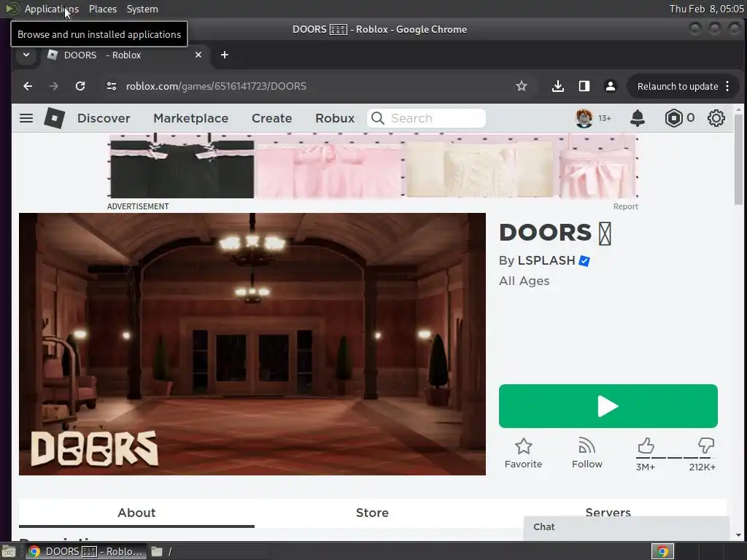Click the like/dislike vote ratio bar
Viewport: 747px width, 560px height.
(676, 458)
